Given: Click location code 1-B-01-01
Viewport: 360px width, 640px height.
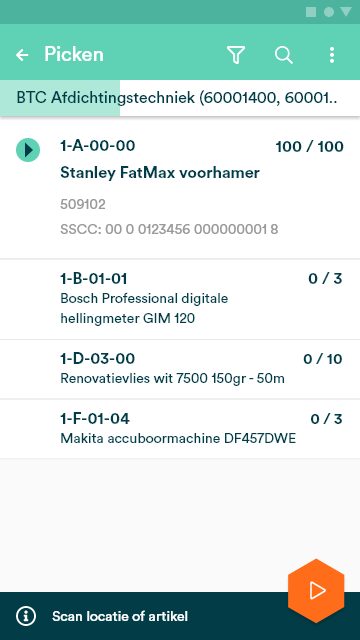Looking at the screenshot, I should click(93, 279).
